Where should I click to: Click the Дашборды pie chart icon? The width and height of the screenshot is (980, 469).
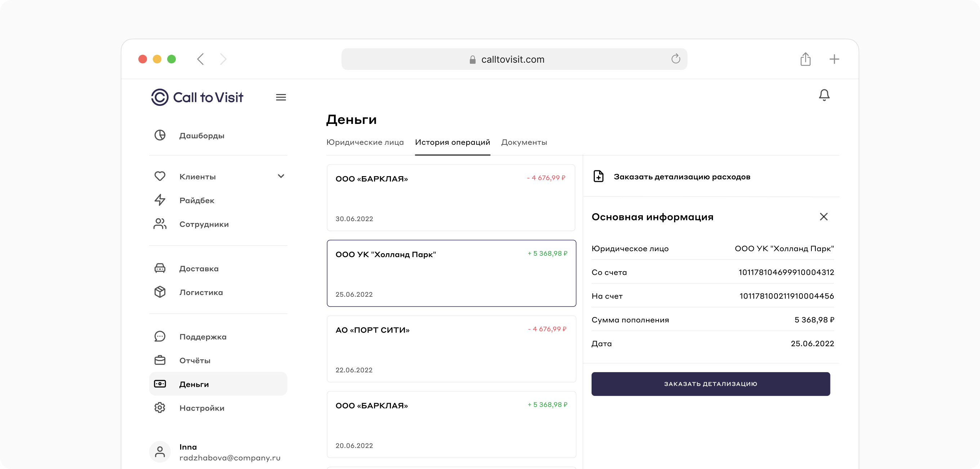click(160, 135)
